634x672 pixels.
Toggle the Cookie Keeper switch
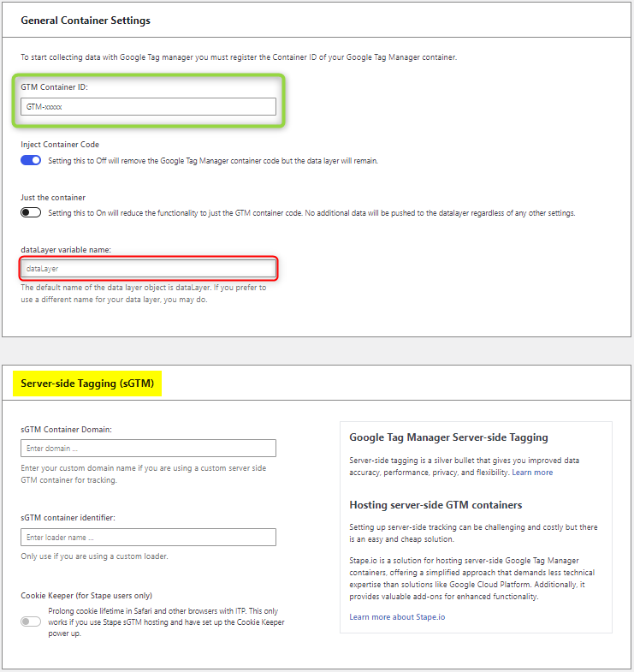31,621
